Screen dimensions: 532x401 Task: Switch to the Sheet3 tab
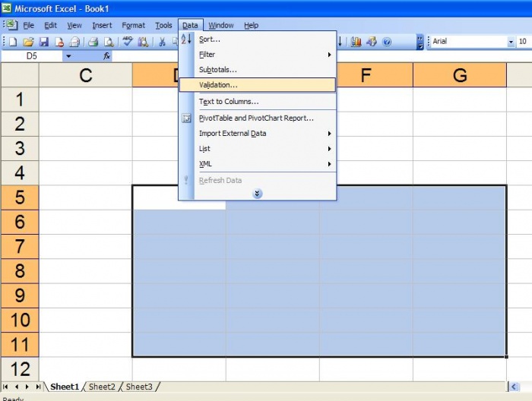click(x=139, y=387)
